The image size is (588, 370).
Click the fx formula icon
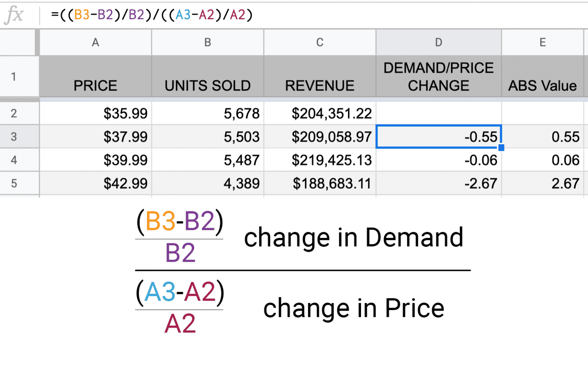click(x=15, y=15)
